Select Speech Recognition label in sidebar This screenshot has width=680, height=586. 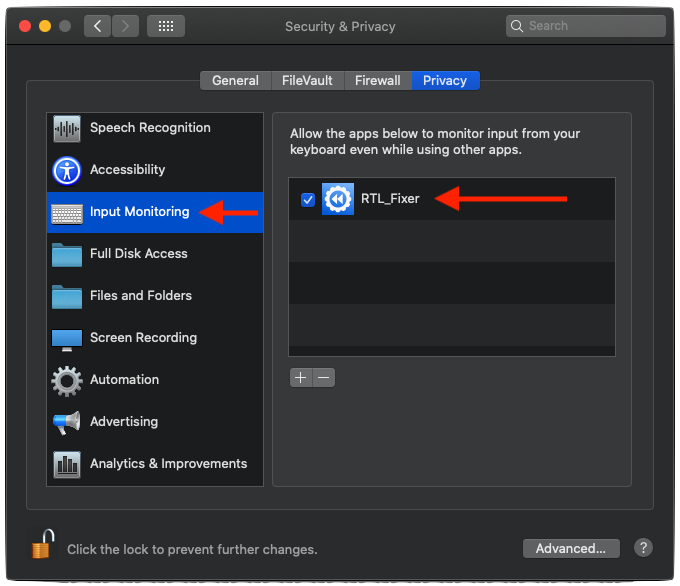click(150, 128)
